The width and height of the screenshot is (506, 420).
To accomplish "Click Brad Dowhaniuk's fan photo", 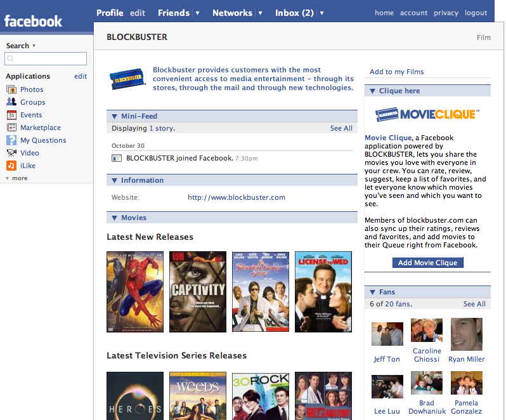I will pos(427,383).
